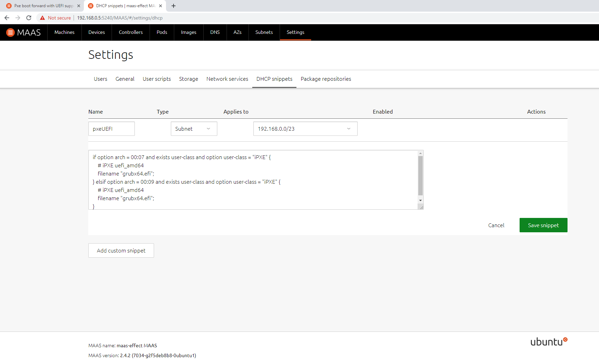599x364 pixels.
Task: Go back using the browser back arrow
Action: pyautogui.click(x=7, y=18)
